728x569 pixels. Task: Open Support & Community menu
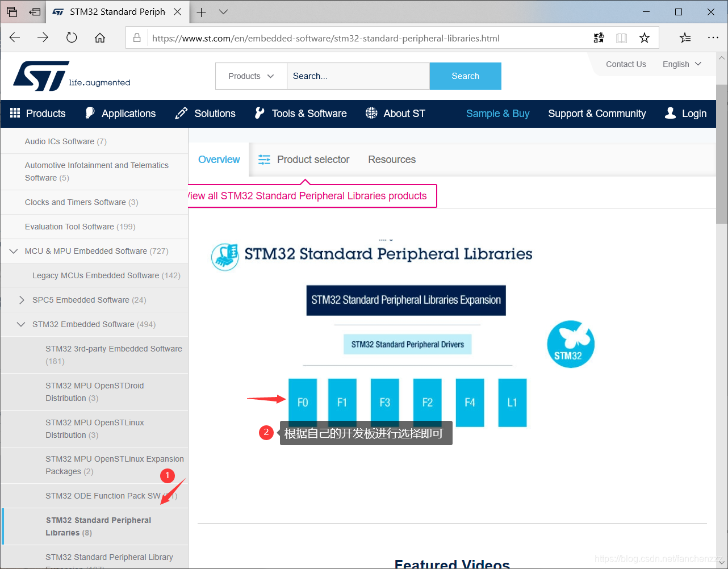(597, 114)
